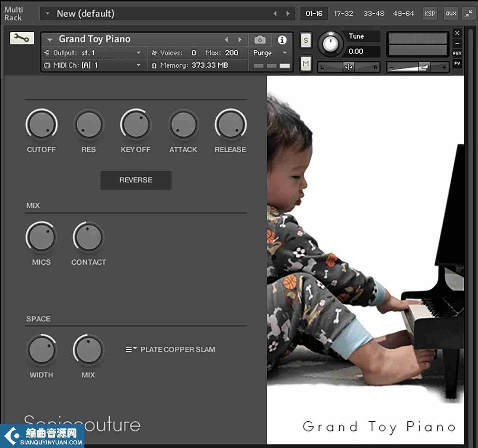This screenshot has width=478, height=448.
Task: Open instrument edit mode with wrench icon
Action: pos(22,38)
